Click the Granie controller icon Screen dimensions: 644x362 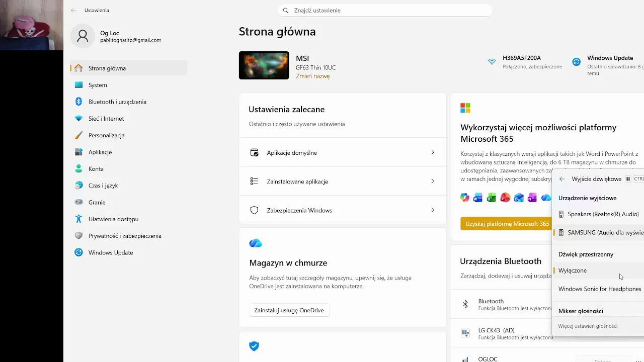(x=78, y=202)
